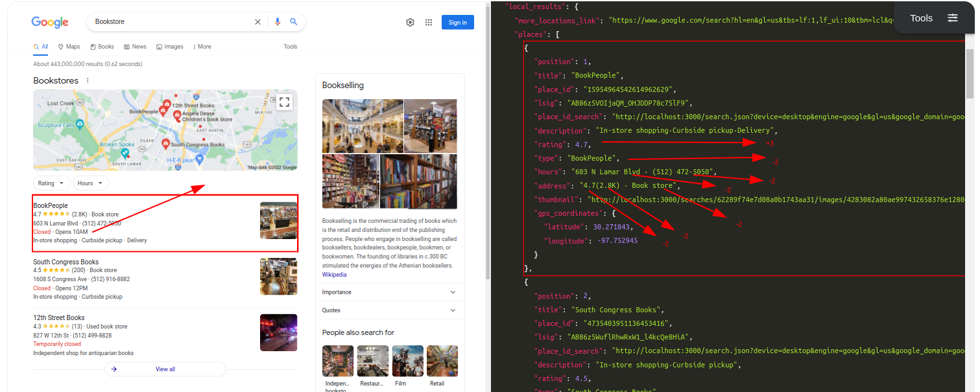The image size is (980, 392).
Task: Click 12th Street Books map pin
Action: coord(166,104)
